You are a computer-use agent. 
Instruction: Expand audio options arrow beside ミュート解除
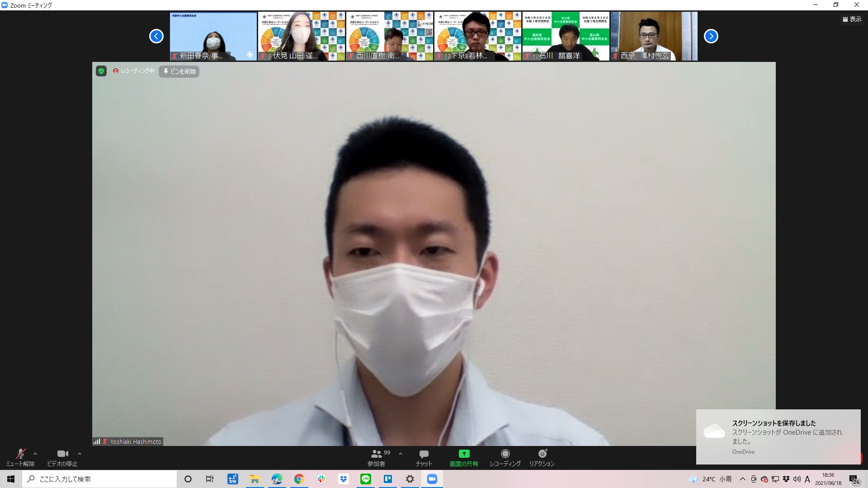tap(35, 454)
